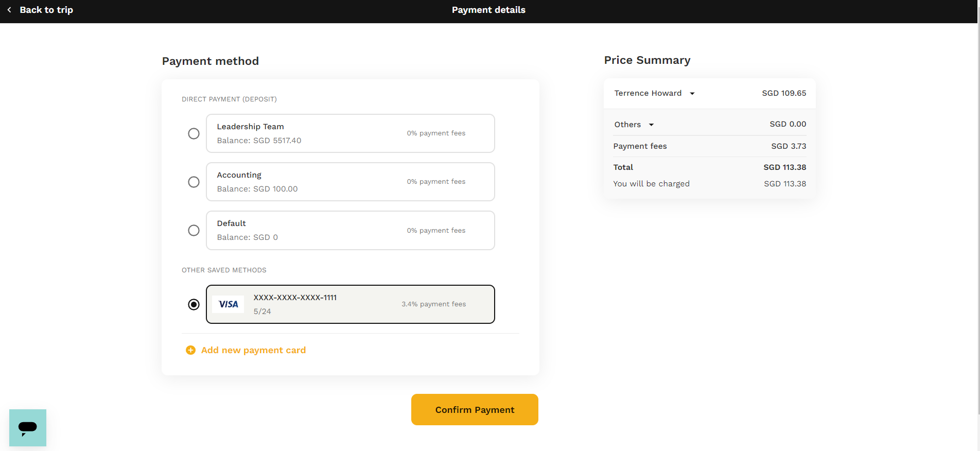Image resolution: width=980 pixels, height=451 pixels.
Task: Click the XXXX-XXXX-XXXX-1111 card box
Action: [351, 304]
